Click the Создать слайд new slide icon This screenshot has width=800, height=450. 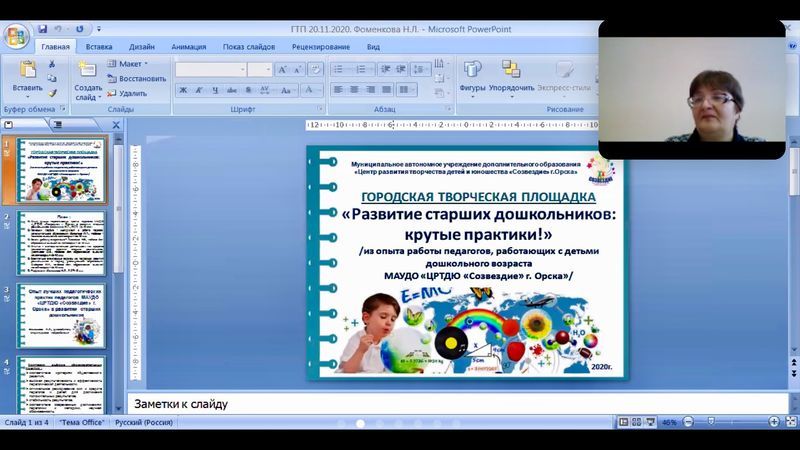pos(87,69)
